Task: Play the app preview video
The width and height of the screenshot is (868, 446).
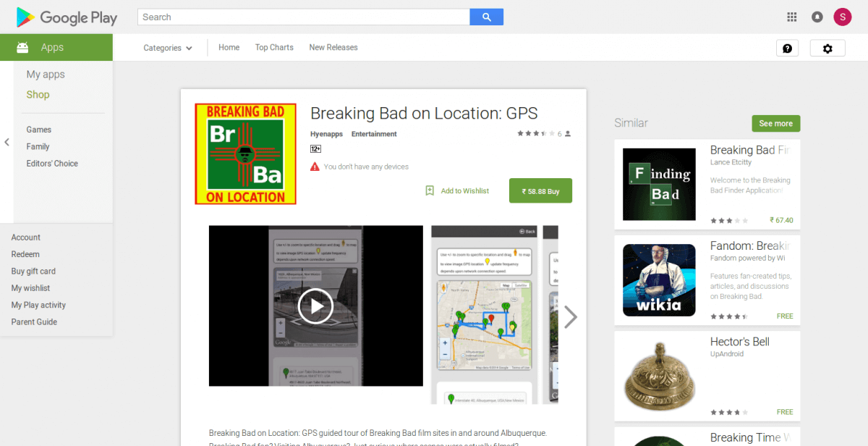Action: pos(315,306)
